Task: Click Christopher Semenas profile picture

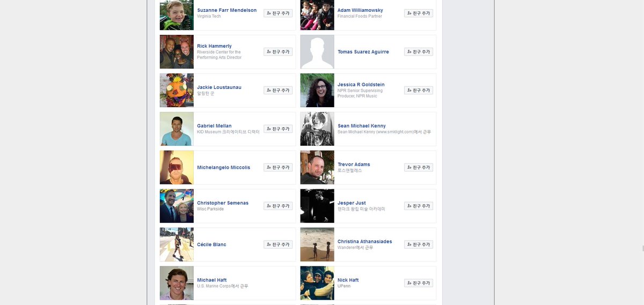Action: pyautogui.click(x=177, y=206)
